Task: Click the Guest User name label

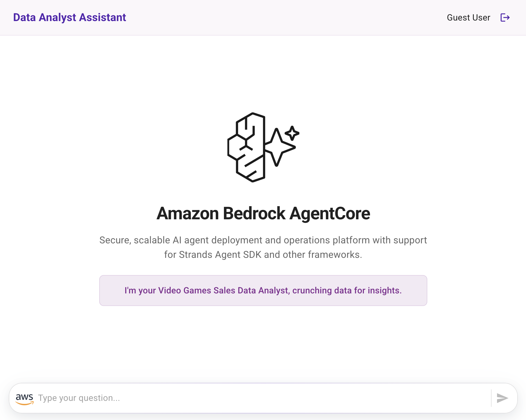Action: point(468,17)
